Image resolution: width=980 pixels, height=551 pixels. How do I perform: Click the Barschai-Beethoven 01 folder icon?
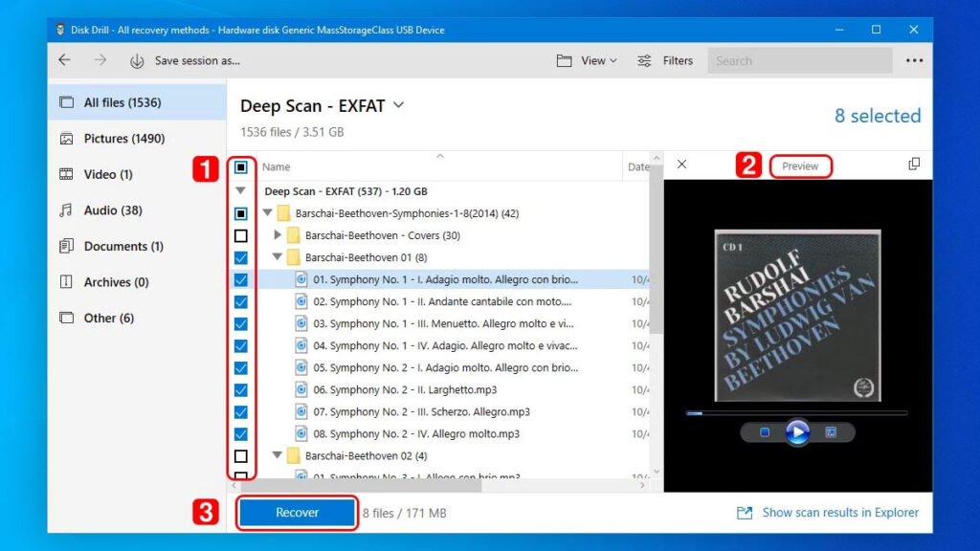point(293,257)
